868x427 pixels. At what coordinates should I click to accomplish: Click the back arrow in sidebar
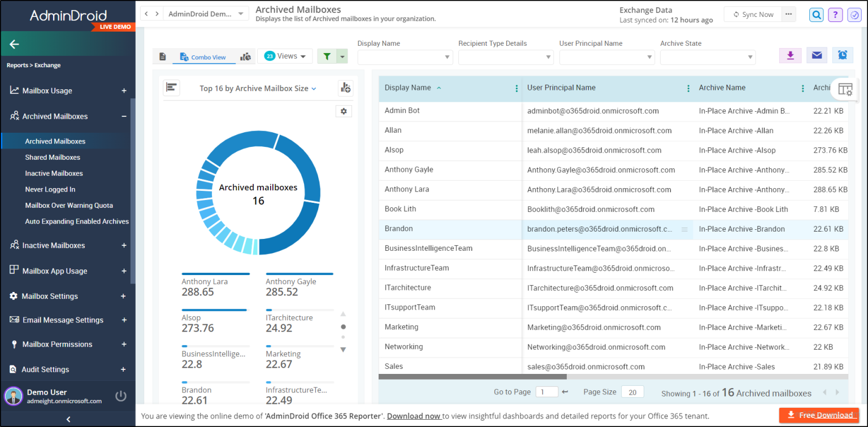tap(15, 44)
